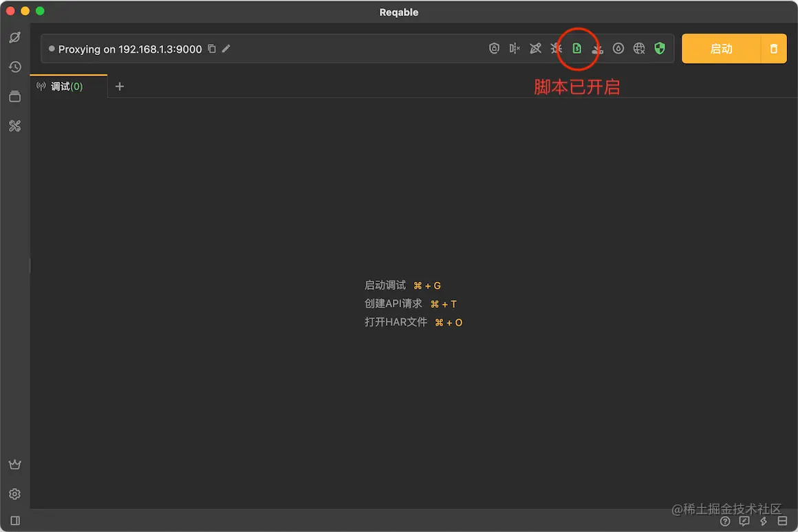This screenshot has width=798, height=532.
Task: Toggle the green SSL shield in toolbar
Action: (x=659, y=48)
